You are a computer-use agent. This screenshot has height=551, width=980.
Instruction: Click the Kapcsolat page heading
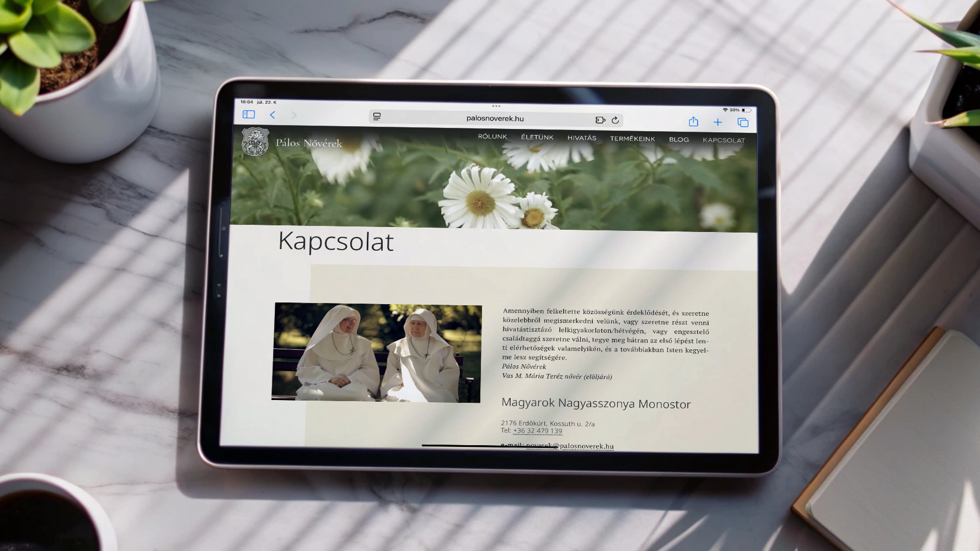click(x=336, y=241)
